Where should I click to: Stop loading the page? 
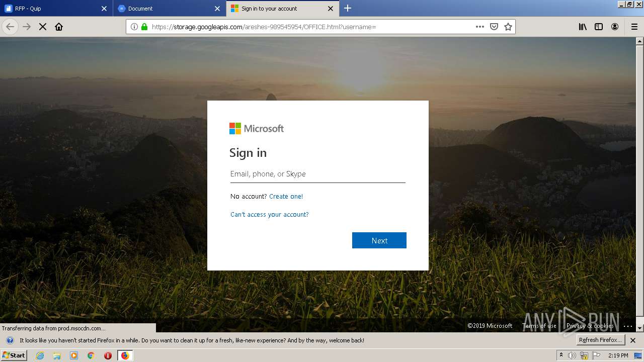coord(43,27)
